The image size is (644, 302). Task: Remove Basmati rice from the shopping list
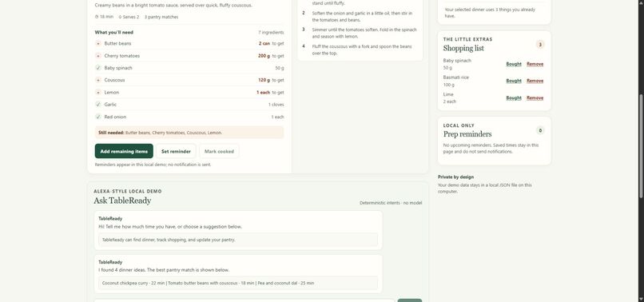[535, 81]
